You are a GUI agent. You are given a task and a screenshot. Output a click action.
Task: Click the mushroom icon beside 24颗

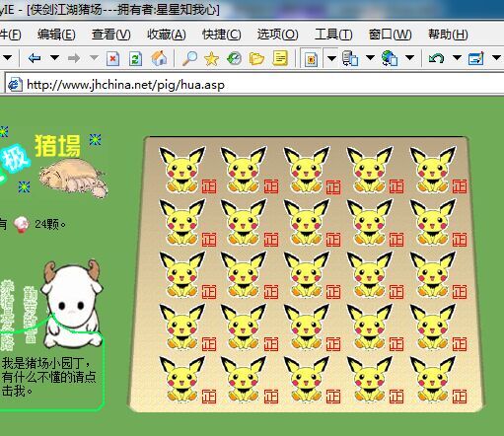22,225
